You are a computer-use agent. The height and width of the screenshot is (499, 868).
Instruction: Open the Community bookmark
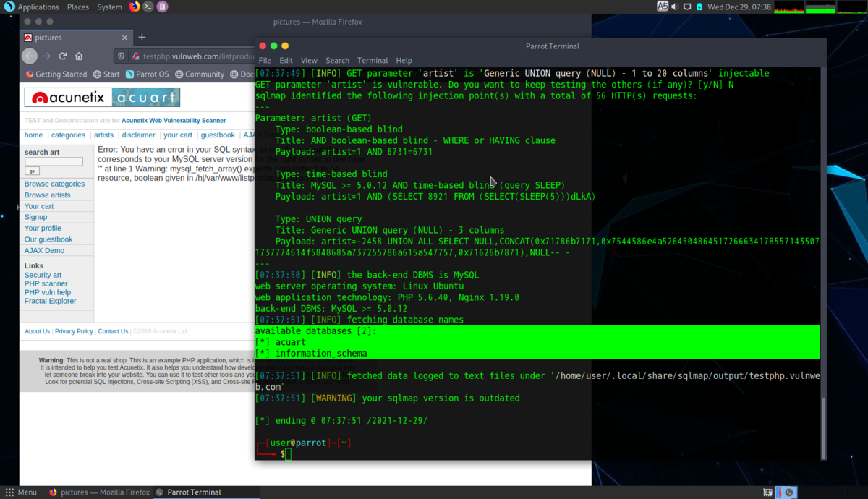click(x=199, y=74)
